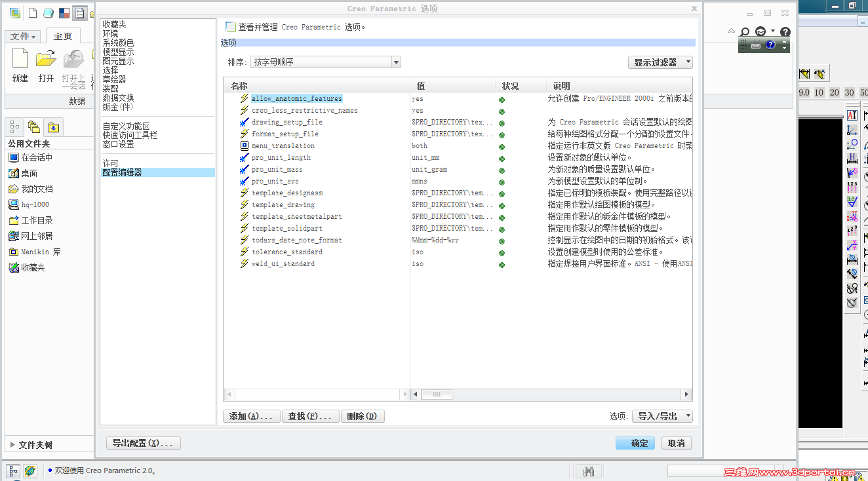Confirm with the 确定 button
The width and height of the screenshot is (868, 481).
click(635, 443)
